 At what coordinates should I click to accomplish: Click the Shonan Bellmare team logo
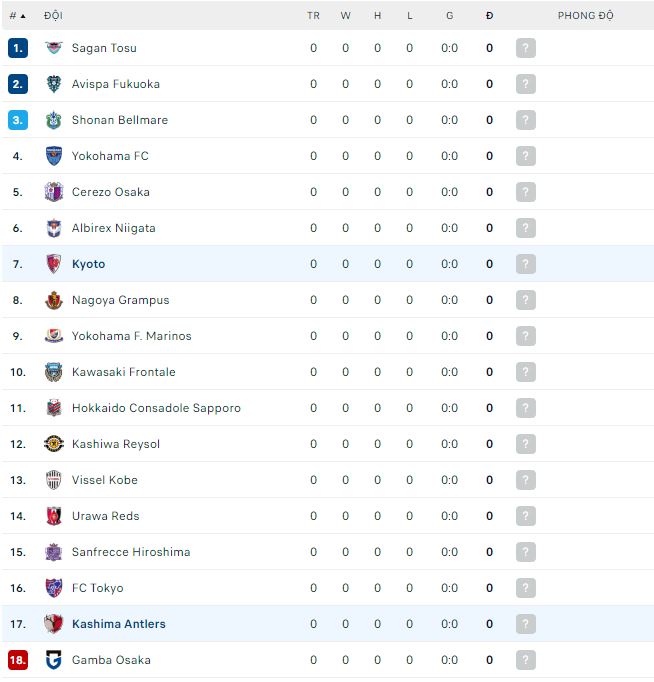[54, 120]
